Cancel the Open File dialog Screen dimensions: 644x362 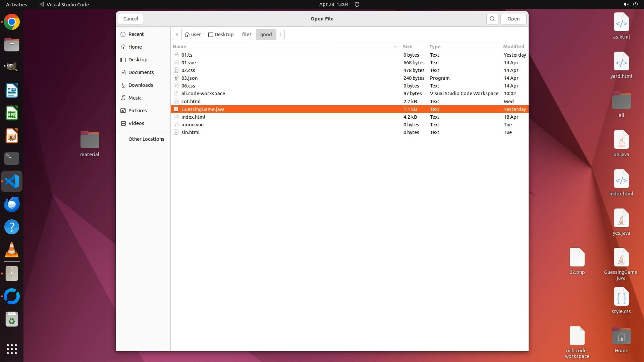130,19
